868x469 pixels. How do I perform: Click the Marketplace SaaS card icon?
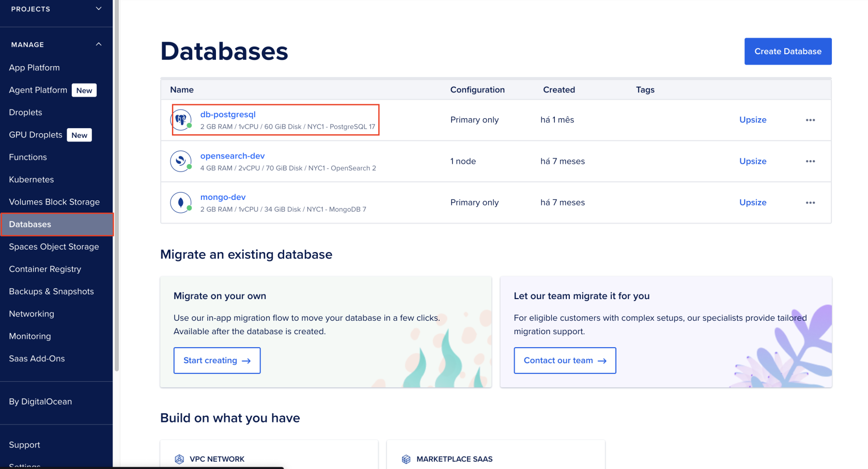coord(406,459)
